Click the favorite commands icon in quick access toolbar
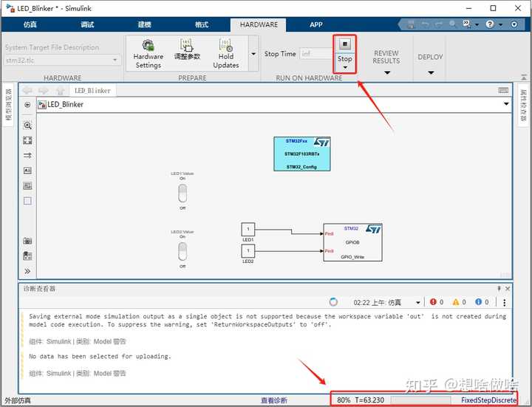Viewport: 532px width, 407px height. (x=466, y=24)
